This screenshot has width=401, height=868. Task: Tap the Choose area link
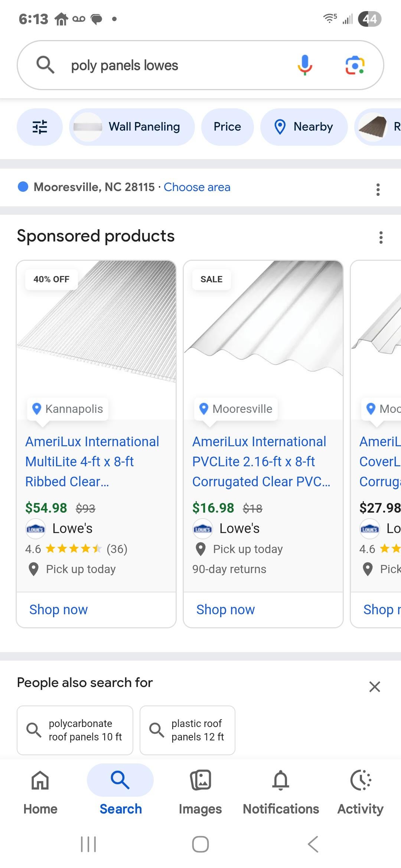point(197,187)
